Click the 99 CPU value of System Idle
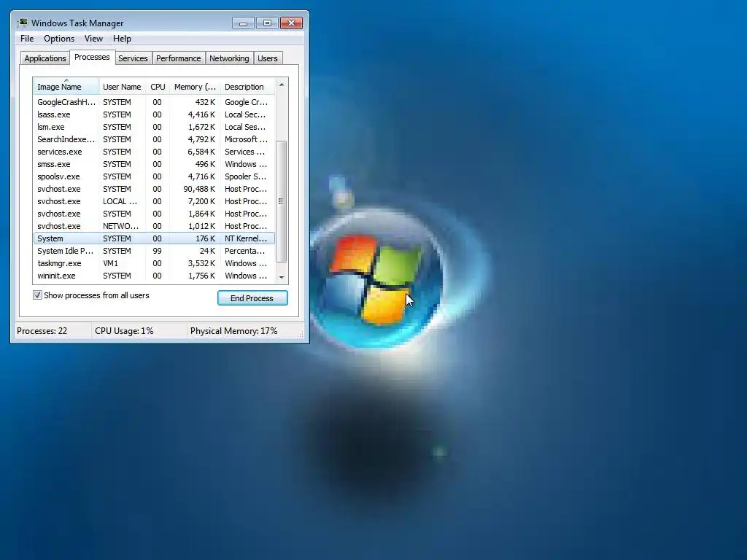This screenshot has height=560, width=747. [x=157, y=251]
